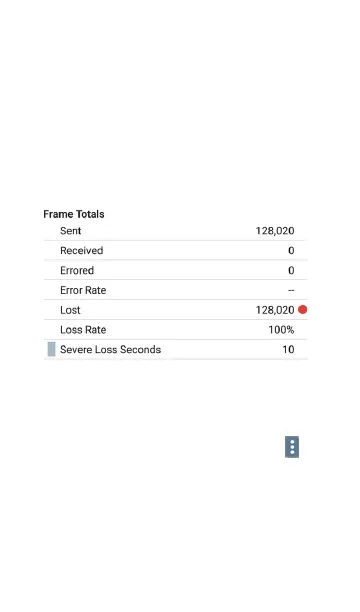Select the Errored row label
Image resolution: width=360 pixels, height=612 pixels.
click(x=77, y=270)
